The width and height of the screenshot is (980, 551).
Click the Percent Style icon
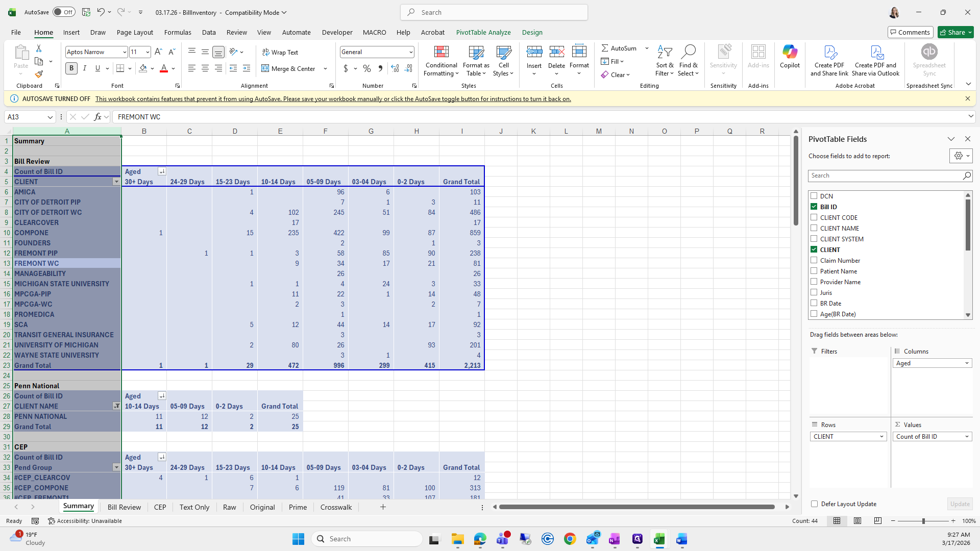[x=367, y=68]
